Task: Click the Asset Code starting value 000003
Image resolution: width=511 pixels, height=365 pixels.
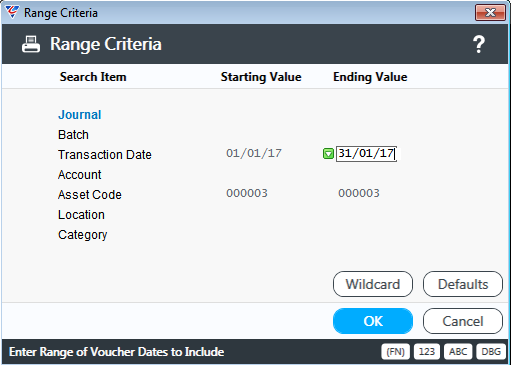Action: point(247,193)
